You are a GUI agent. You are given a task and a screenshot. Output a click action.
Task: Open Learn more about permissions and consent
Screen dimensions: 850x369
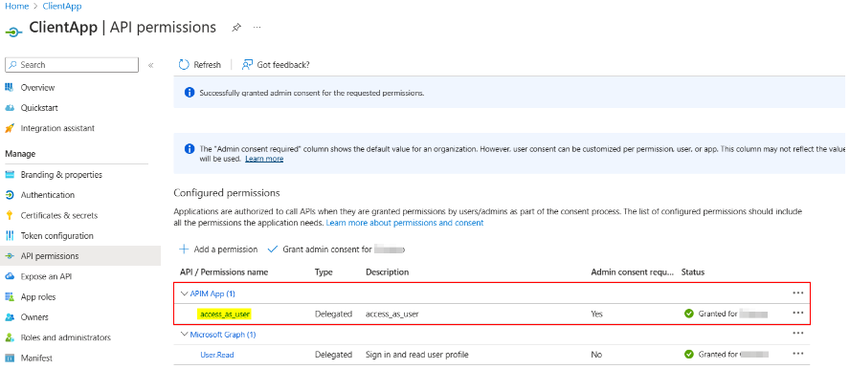pyautogui.click(x=405, y=223)
